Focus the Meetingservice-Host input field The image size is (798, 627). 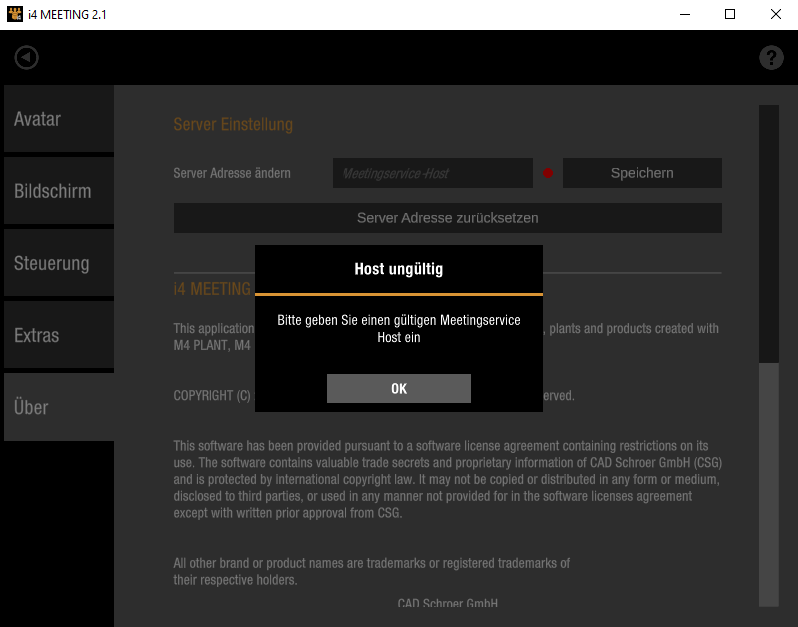click(x=432, y=174)
